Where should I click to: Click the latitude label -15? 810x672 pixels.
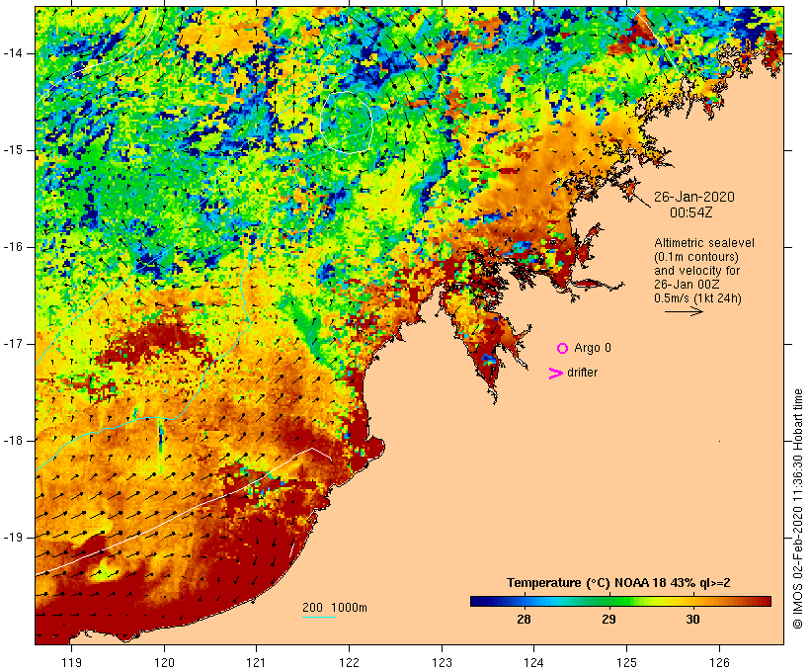pos(13,150)
